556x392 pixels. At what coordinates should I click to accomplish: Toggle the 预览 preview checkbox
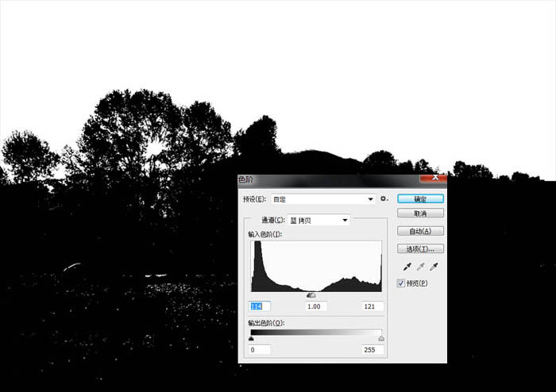click(x=401, y=283)
